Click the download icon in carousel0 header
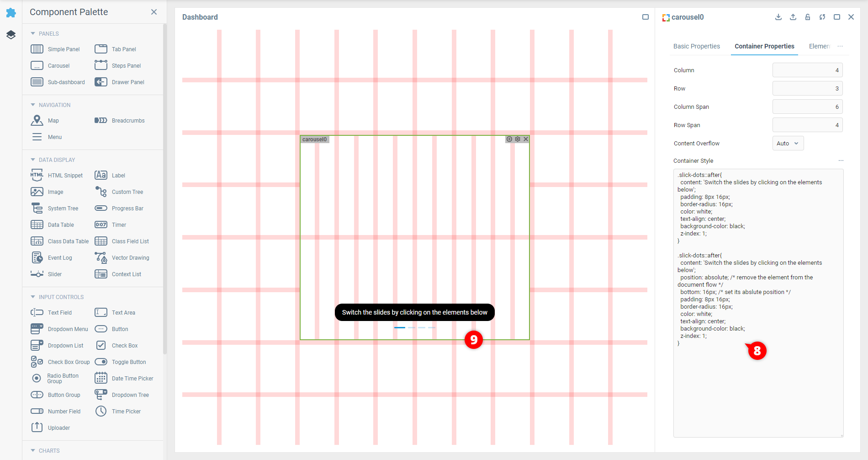Image resolution: width=868 pixels, height=460 pixels. [x=778, y=17]
